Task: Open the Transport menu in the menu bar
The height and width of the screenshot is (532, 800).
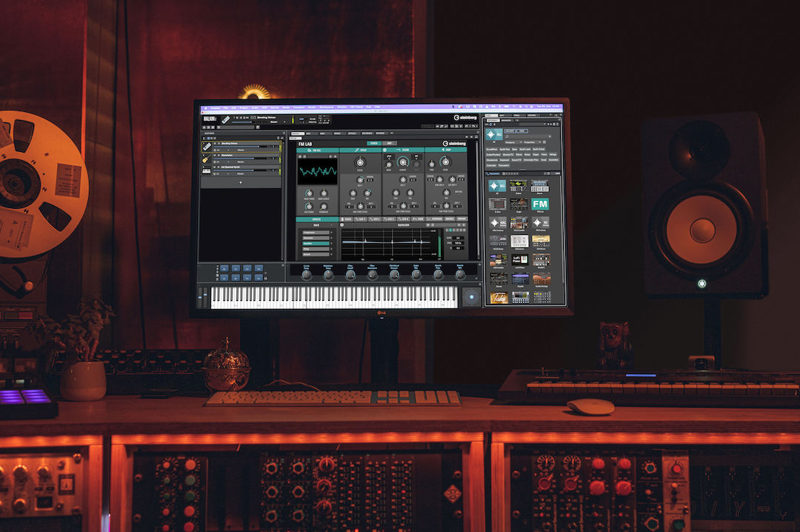Action: point(298,107)
